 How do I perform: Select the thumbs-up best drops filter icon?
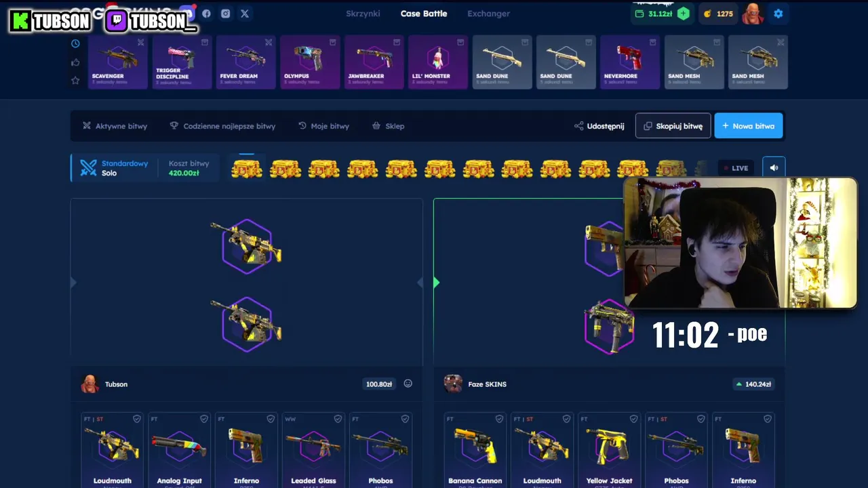click(x=75, y=62)
